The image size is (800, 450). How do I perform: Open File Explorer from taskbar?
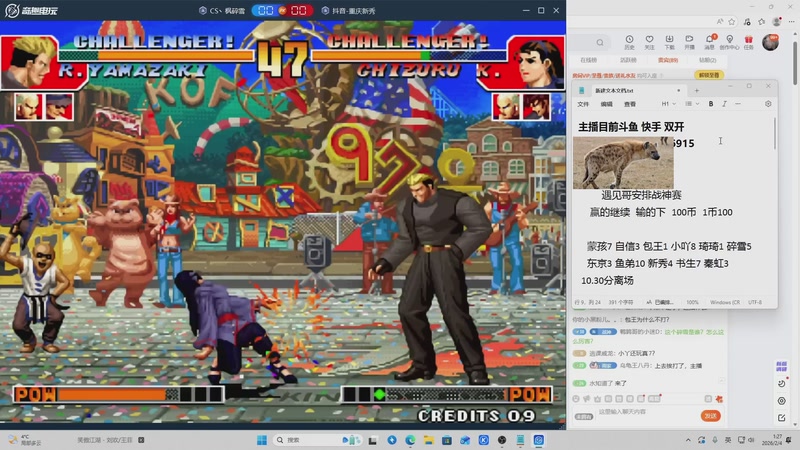(x=429, y=440)
